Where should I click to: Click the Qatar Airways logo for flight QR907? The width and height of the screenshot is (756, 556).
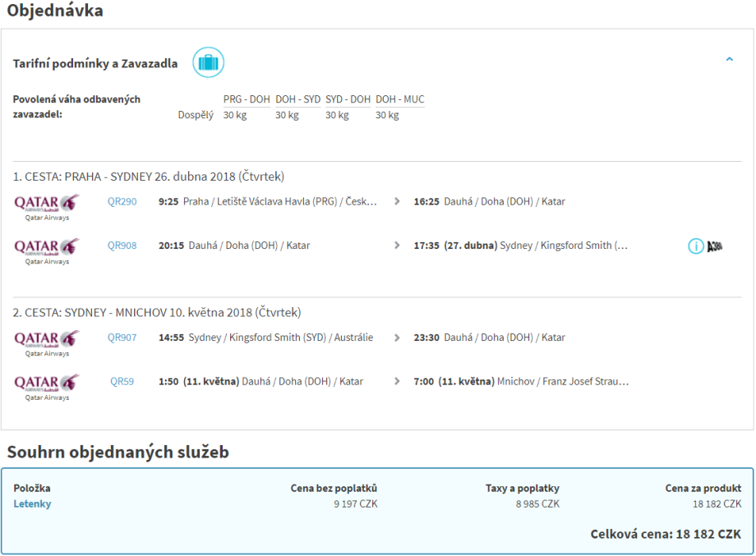(47, 342)
